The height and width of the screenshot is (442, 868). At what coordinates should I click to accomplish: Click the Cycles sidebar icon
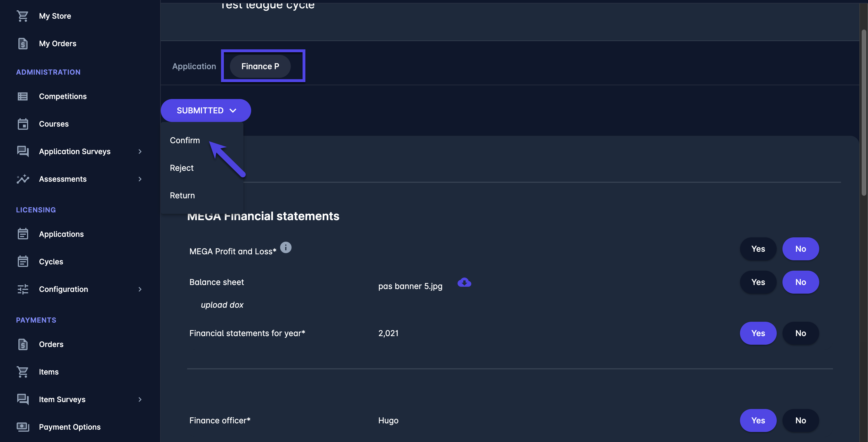tap(23, 261)
